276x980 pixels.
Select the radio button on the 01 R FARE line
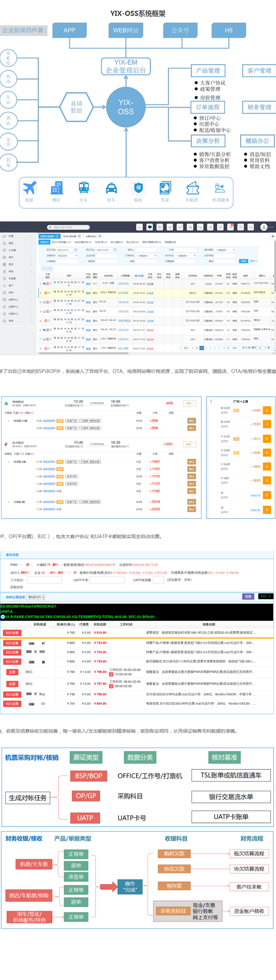click(3, 617)
